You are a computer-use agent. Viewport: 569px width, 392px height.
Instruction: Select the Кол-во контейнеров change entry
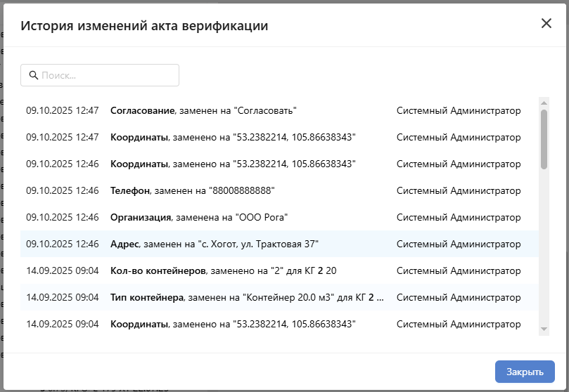(224, 270)
